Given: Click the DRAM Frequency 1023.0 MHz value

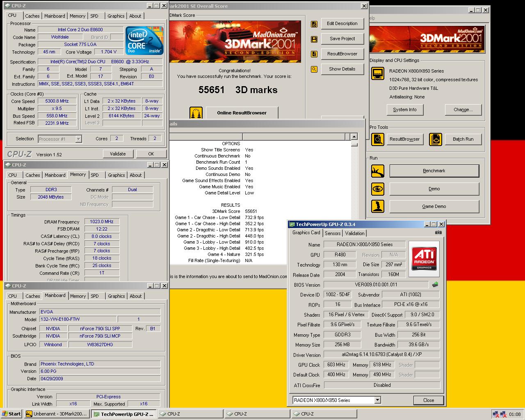Looking at the screenshot, I should pyautogui.click(x=102, y=222).
